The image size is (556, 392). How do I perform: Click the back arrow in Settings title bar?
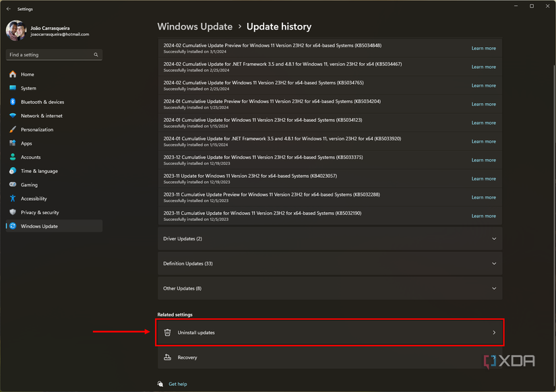tap(9, 9)
